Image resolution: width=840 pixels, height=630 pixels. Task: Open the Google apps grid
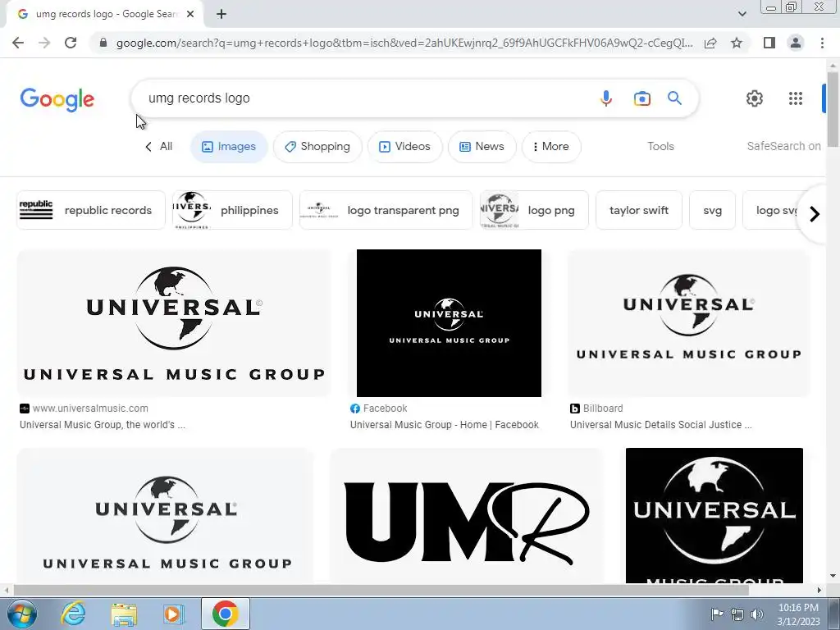796,98
